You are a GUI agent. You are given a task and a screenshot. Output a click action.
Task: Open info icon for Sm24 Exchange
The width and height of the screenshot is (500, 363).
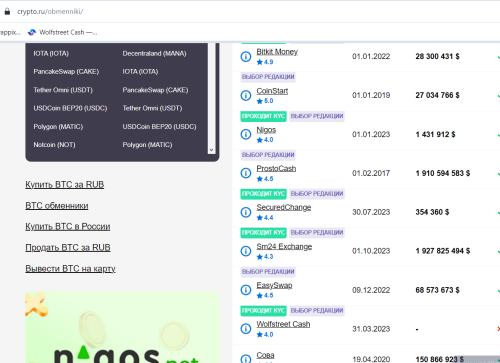point(246,251)
